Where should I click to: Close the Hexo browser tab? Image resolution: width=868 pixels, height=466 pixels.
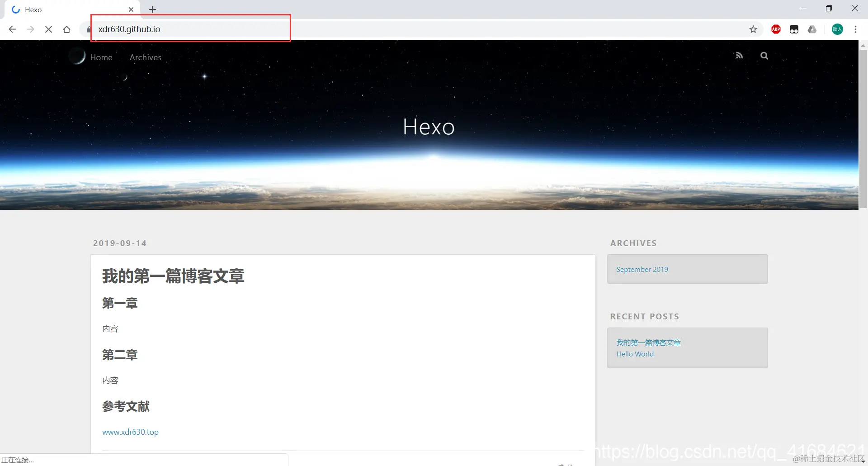tap(131, 10)
